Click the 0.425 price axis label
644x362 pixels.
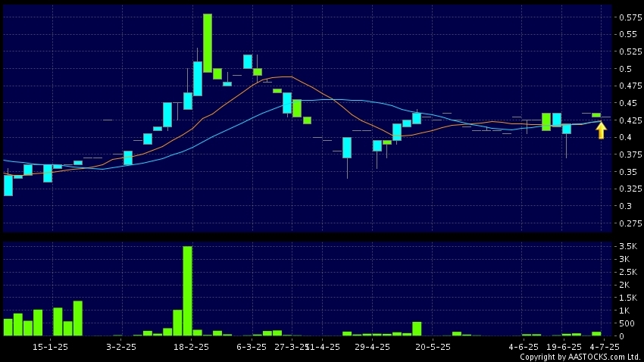coord(630,120)
